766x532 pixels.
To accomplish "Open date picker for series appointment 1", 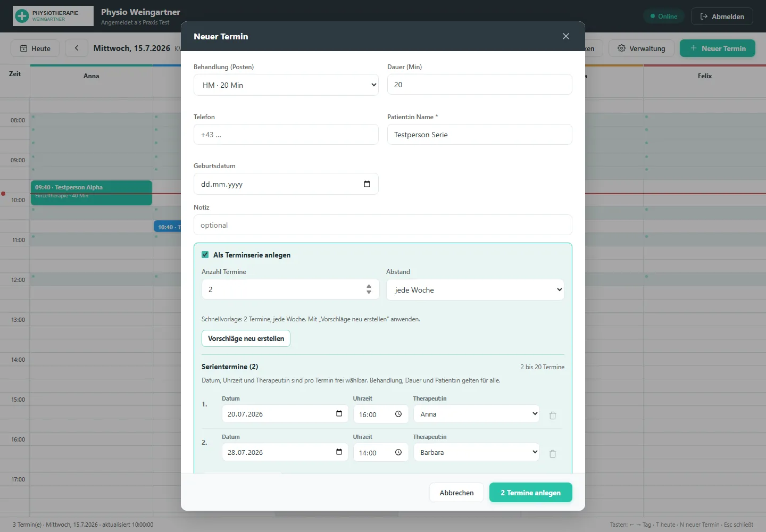I will (x=339, y=414).
